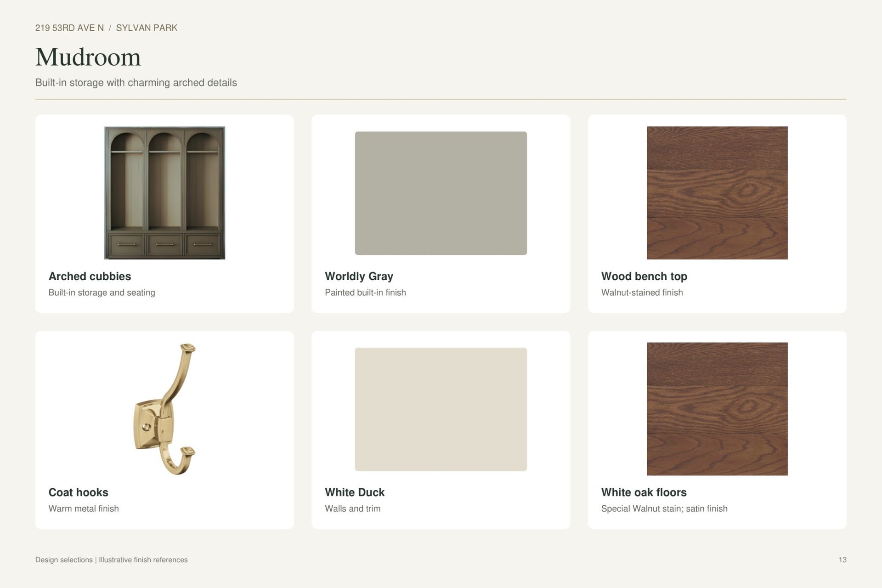Click the footer 'Design selections' note
Screen dimensions: 882x588
[x=111, y=560]
